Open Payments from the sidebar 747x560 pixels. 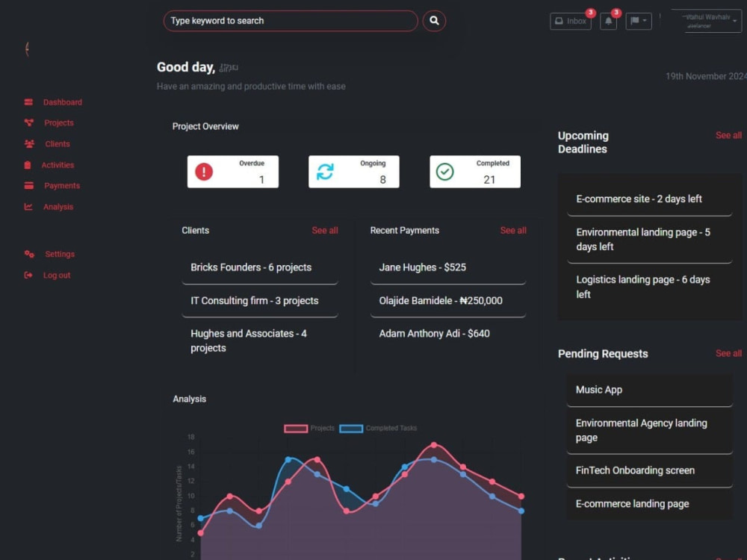pos(62,186)
